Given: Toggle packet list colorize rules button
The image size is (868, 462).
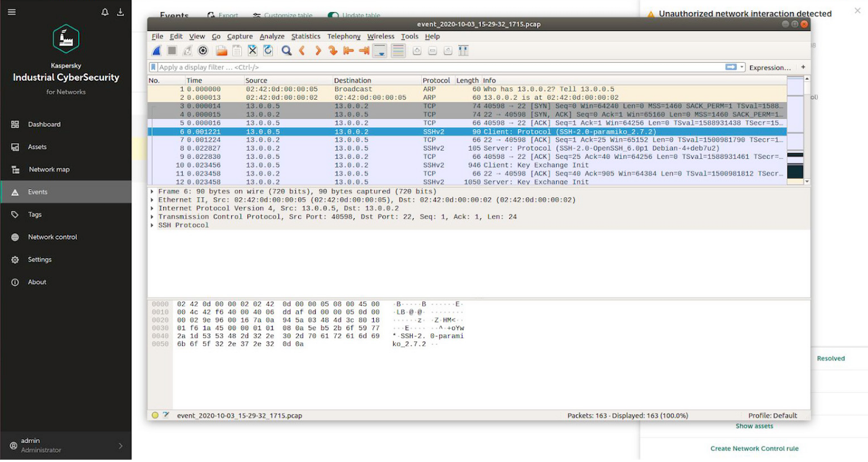Looking at the screenshot, I should pyautogui.click(x=399, y=51).
